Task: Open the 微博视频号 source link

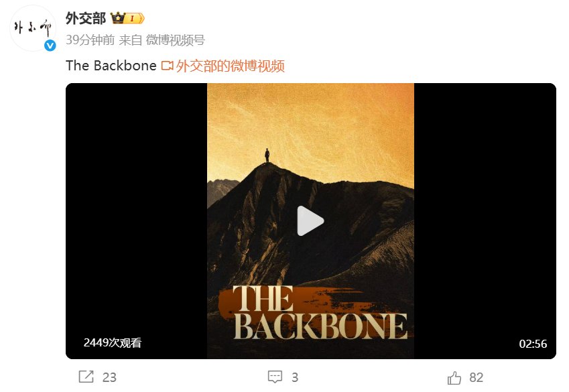Action: tap(176, 40)
